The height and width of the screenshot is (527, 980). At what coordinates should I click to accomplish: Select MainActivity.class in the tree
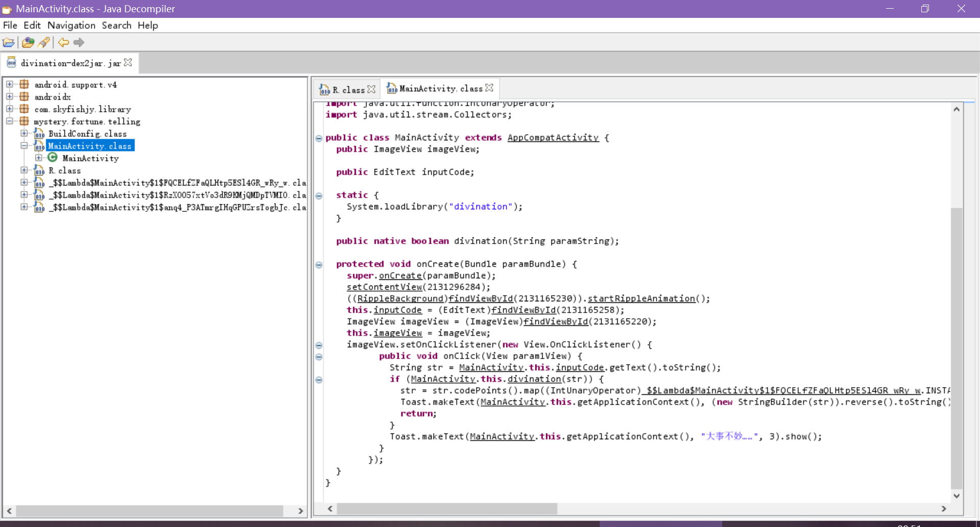click(x=90, y=146)
